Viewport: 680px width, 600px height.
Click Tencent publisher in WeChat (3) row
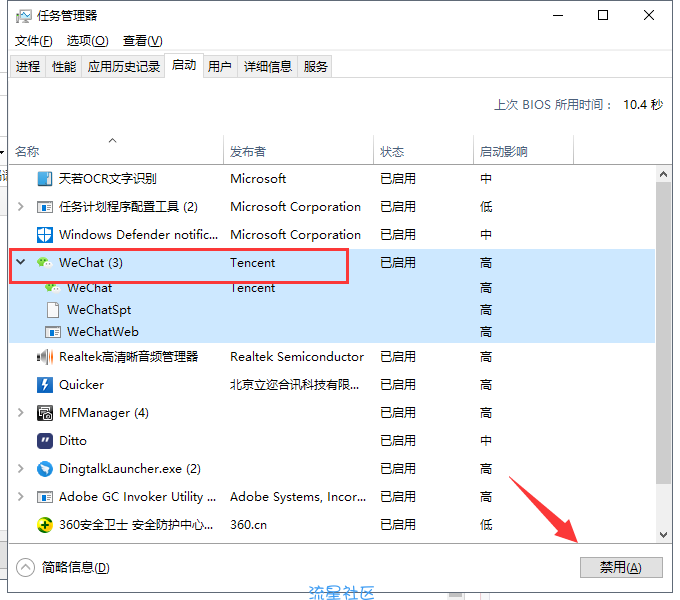pyautogui.click(x=252, y=263)
